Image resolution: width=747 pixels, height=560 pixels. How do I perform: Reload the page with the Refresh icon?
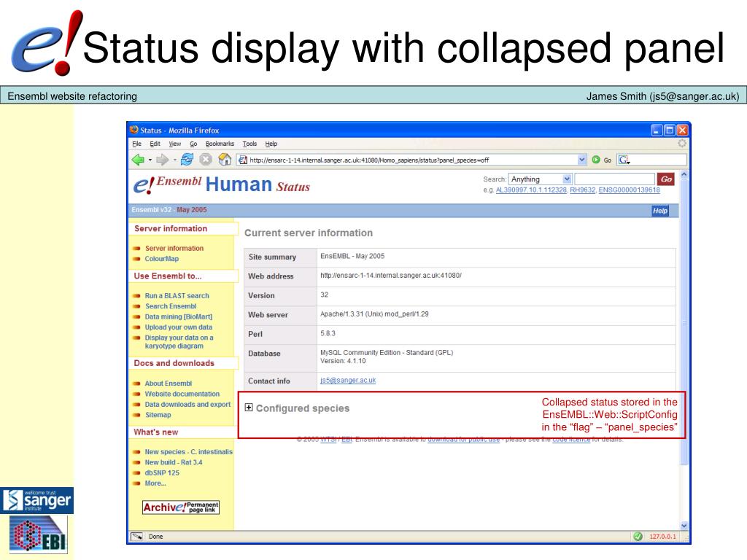[187, 160]
